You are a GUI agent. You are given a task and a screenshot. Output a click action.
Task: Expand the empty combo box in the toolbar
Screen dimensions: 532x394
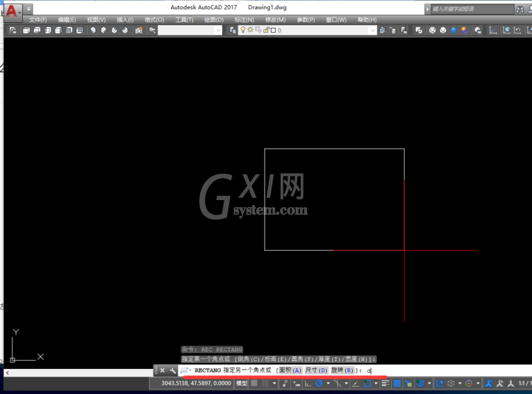(218, 31)
